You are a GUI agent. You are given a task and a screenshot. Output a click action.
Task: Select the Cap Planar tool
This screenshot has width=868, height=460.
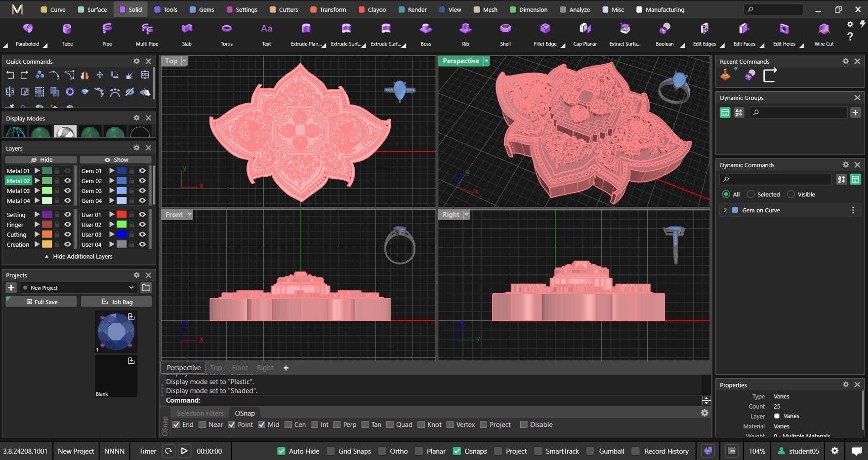(585, 34)
